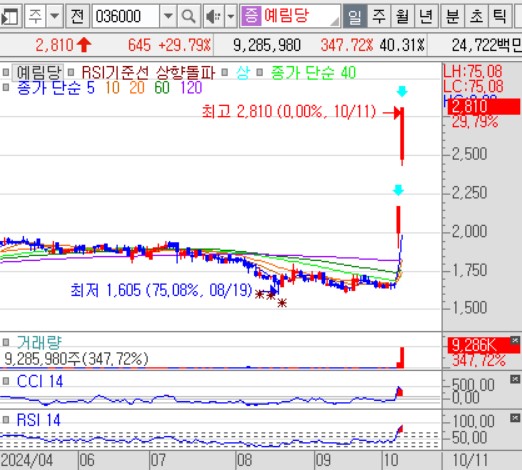Close the volume panel with x icon
522x470 pixels.
(515, 340)
